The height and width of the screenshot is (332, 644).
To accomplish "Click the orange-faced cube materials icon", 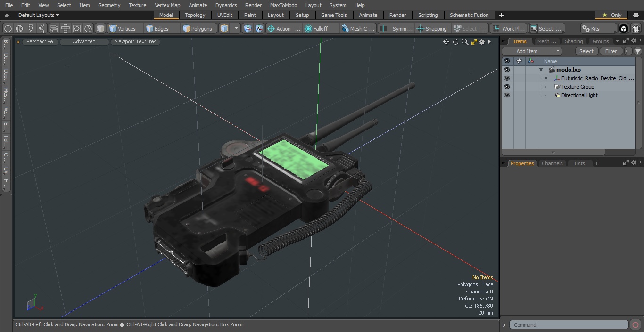I will coord(224,29).
